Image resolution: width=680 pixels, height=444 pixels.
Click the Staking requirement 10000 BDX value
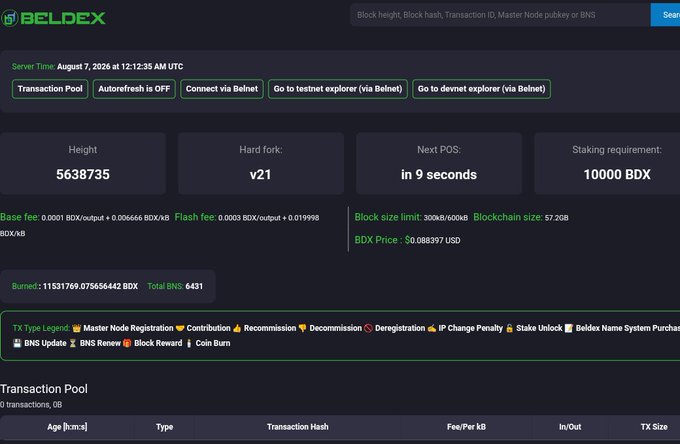pyautogui.click(x=617, y=174)
